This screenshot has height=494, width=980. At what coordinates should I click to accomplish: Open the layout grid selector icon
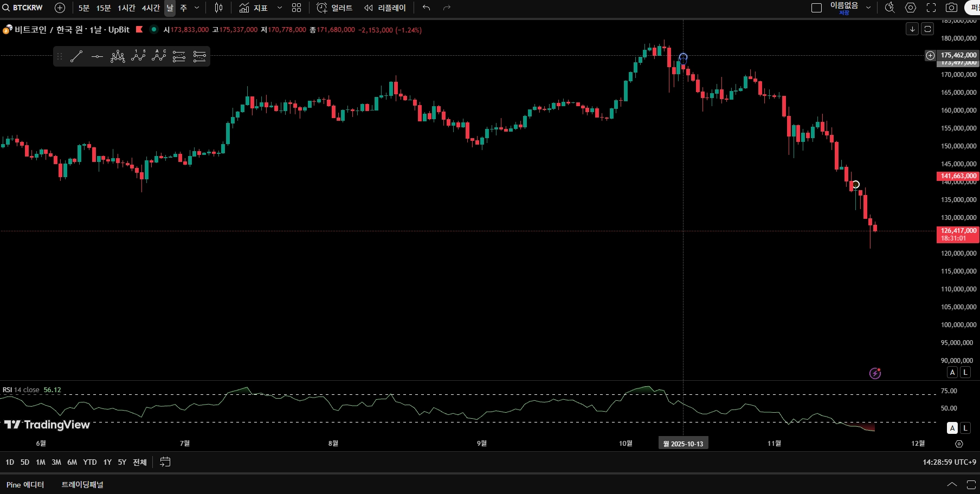click(x=296, y=8)
